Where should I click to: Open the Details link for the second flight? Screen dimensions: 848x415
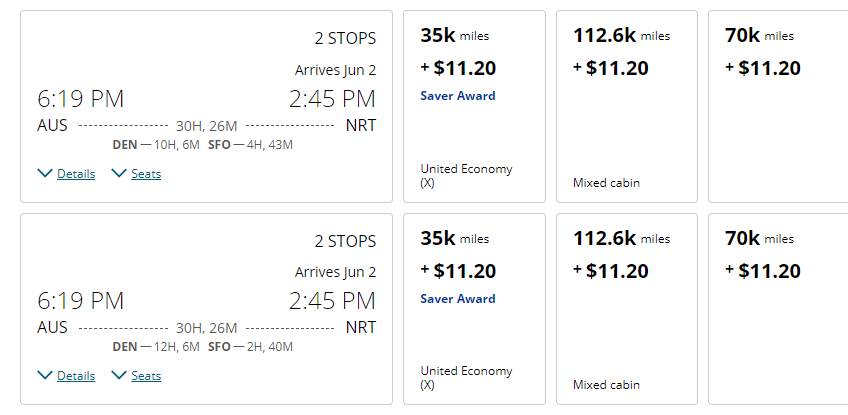tap(76, 376)
